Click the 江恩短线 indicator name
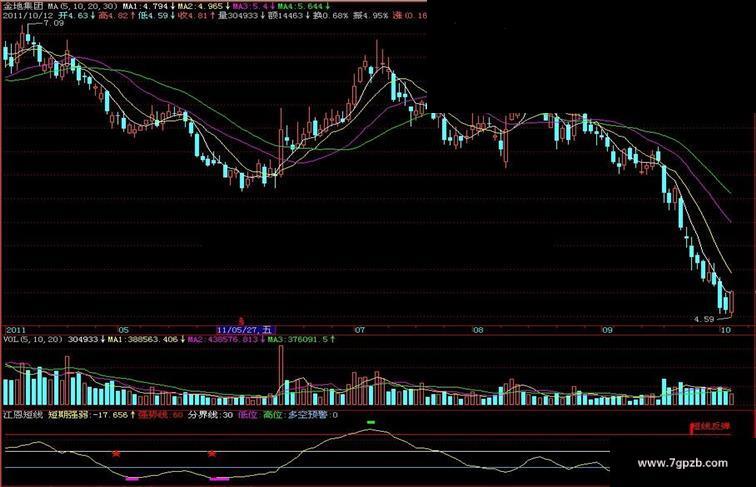The image size is (756, 487). point(23,415)
